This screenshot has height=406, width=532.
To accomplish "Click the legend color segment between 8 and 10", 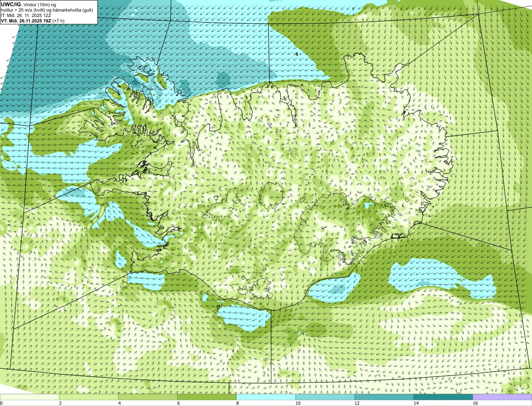I will click(x=266, y=397).
